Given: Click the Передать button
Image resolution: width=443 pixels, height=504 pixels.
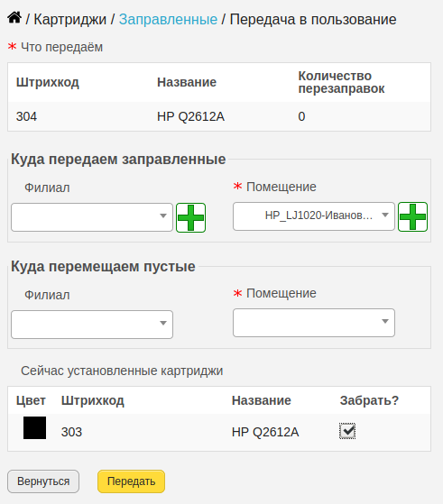Looking at the screenshot, I should pyautogui.click(x=131, y=481).
